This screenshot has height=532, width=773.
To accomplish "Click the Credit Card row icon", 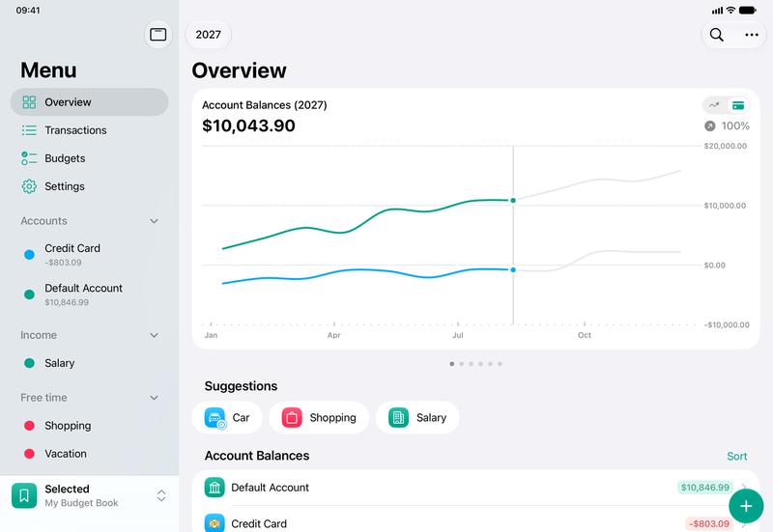I will [215, 523].
